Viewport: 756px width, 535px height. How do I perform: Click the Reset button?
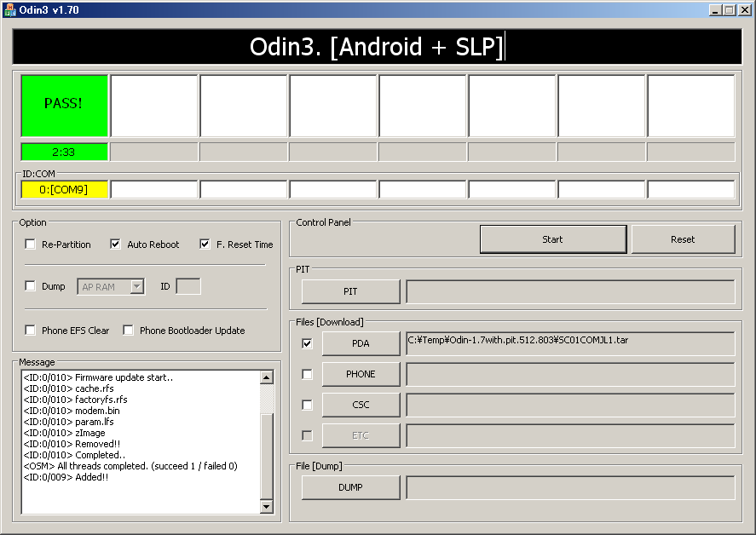pos(684,239)
